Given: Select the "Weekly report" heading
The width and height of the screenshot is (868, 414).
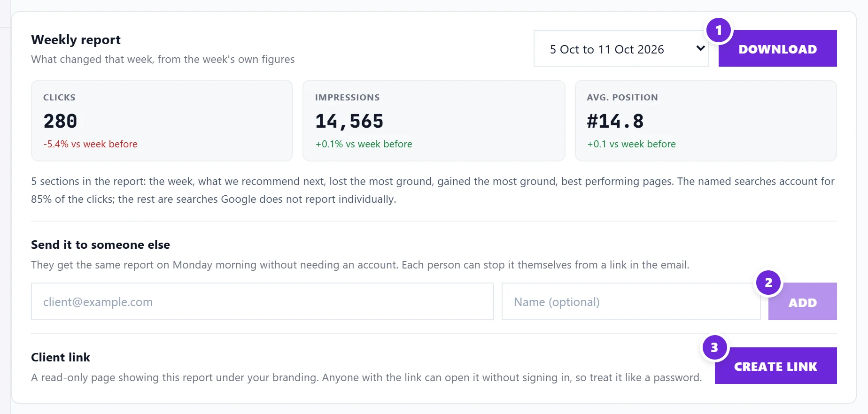Looking at the screenshot, I should click(x=76, y=39).
